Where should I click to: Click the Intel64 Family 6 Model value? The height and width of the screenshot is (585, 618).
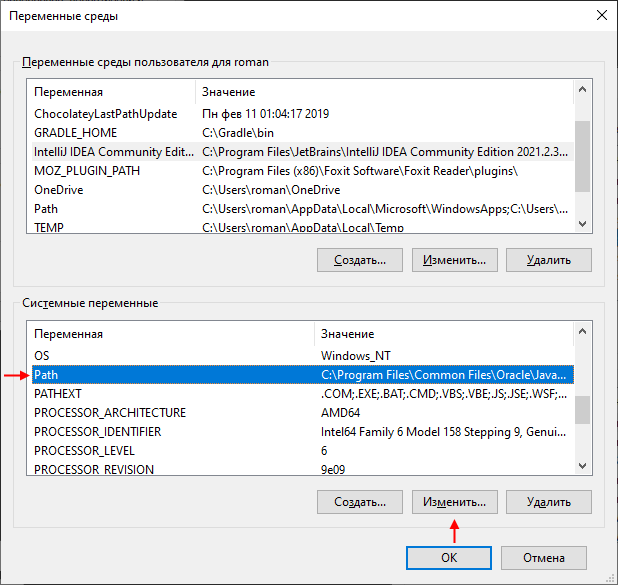click(x=443, y=432)
